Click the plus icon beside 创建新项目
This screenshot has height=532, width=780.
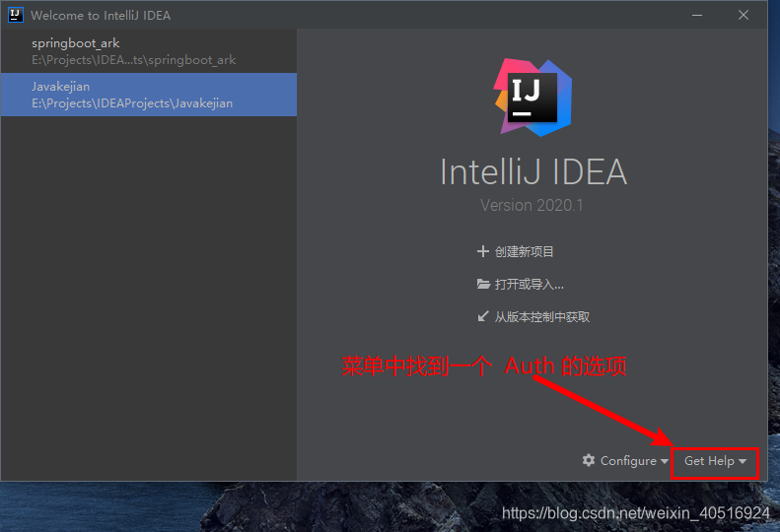pos(482,251)
